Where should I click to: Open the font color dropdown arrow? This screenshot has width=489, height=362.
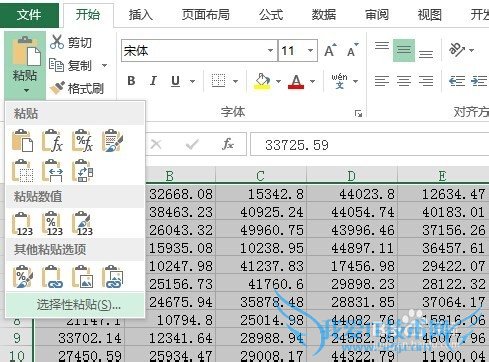pos(312,81)
